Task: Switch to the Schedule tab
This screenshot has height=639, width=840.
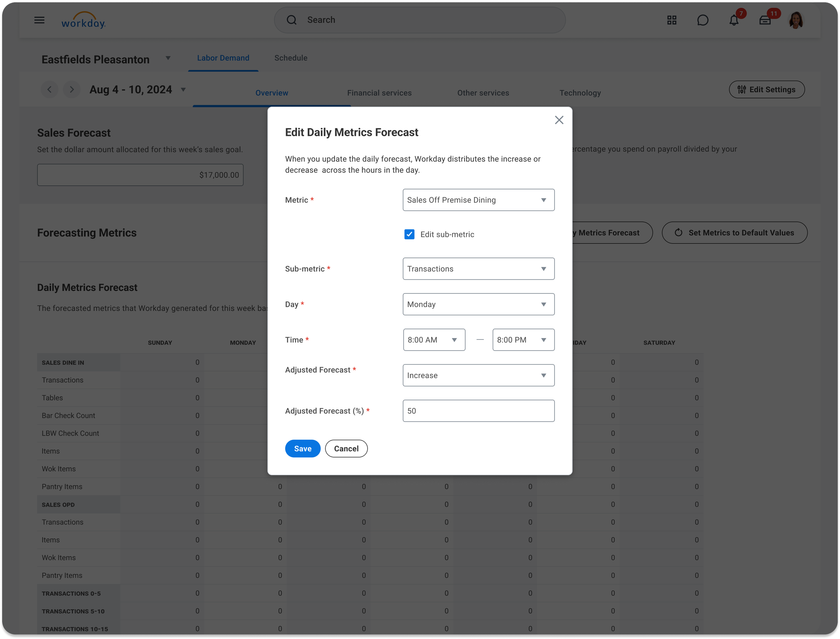Action: (291, 58)
